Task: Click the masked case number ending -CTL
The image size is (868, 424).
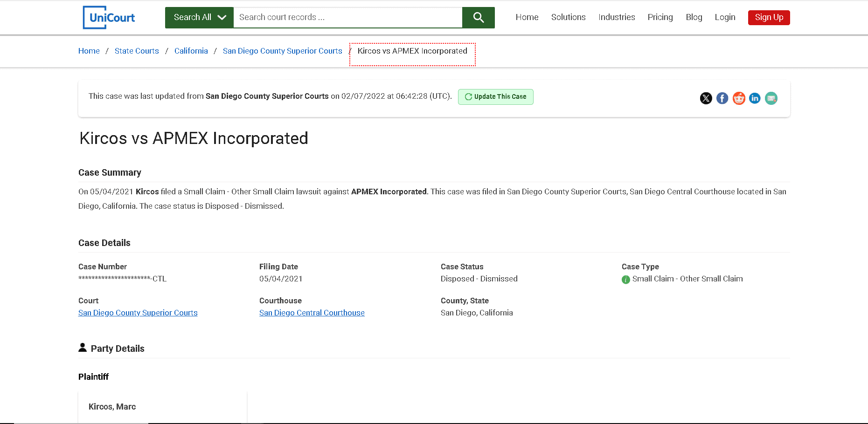Action: 122,279
